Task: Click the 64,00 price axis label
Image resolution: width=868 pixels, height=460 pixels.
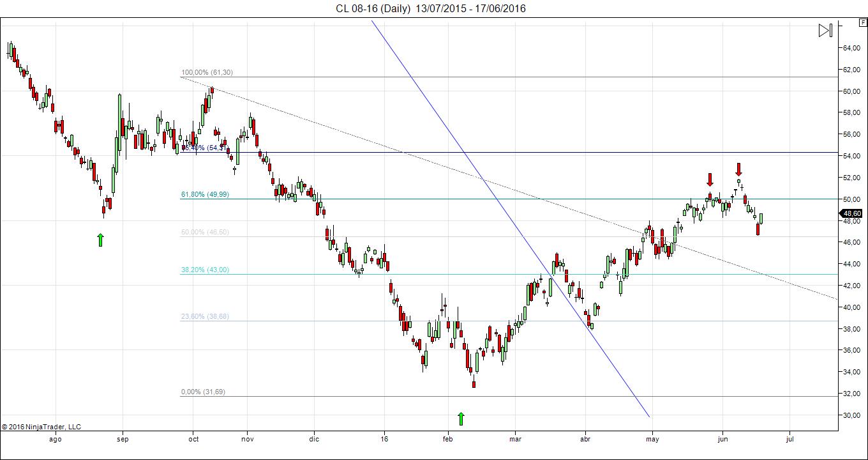Action: tap(852, 48)
